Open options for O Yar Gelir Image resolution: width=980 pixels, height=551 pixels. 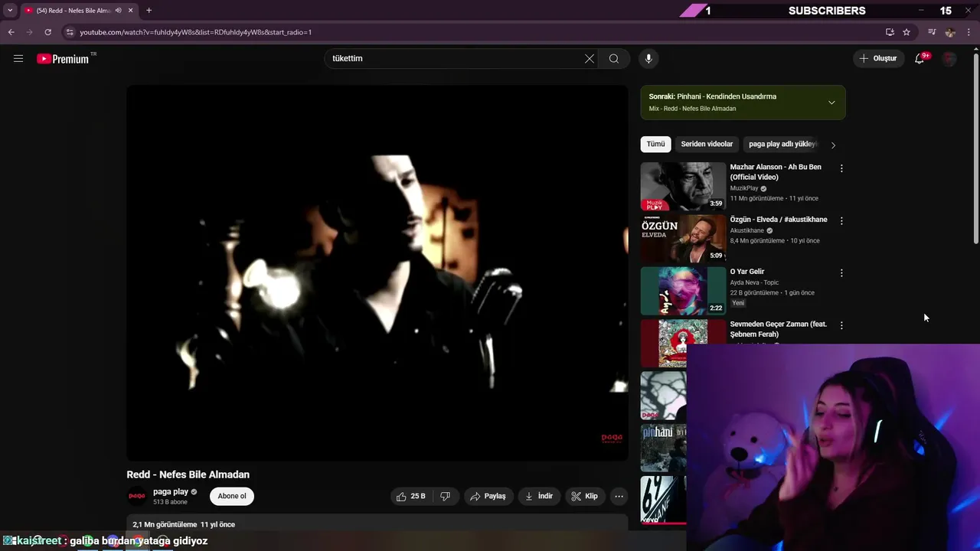tap(841, 272)
